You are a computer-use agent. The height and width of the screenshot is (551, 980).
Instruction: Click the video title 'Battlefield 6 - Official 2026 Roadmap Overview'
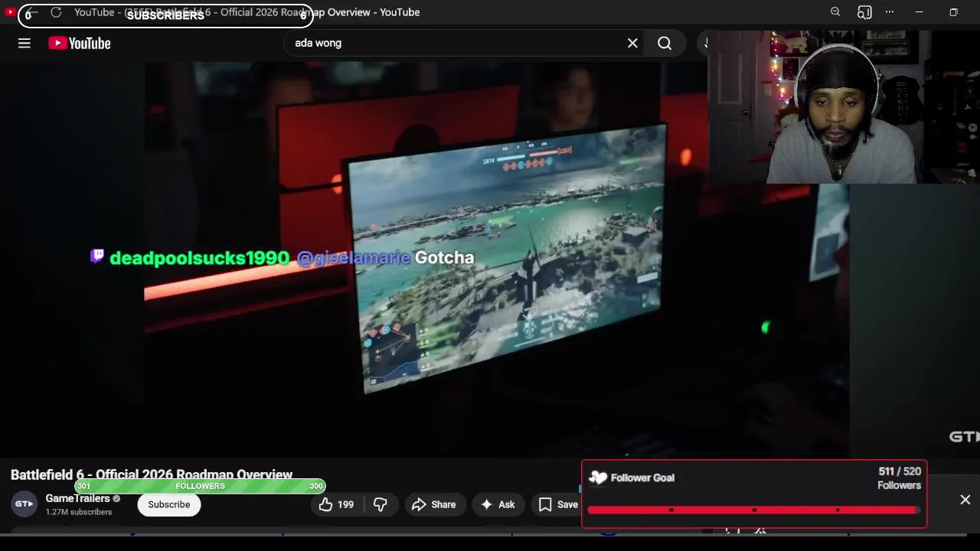click(152, 474)
